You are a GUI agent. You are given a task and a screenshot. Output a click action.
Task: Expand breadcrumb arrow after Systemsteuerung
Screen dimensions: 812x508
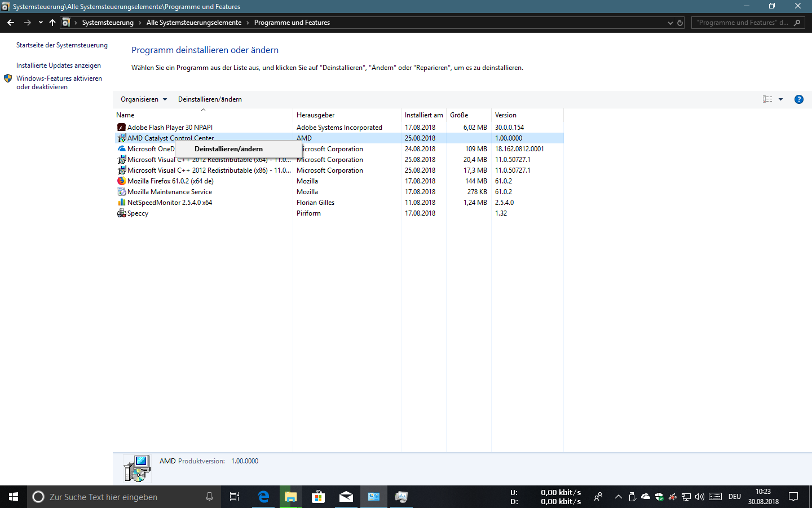pyautogui.click(x=140, y=23)
